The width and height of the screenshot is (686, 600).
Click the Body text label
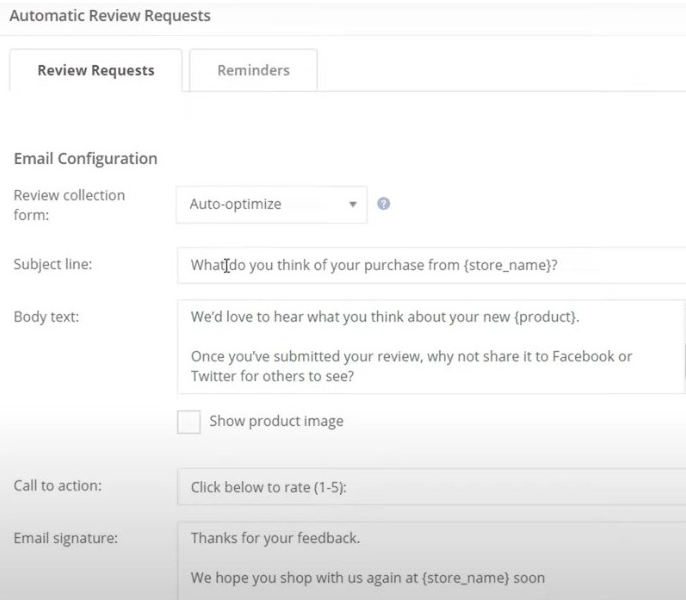tap(46, 316)
